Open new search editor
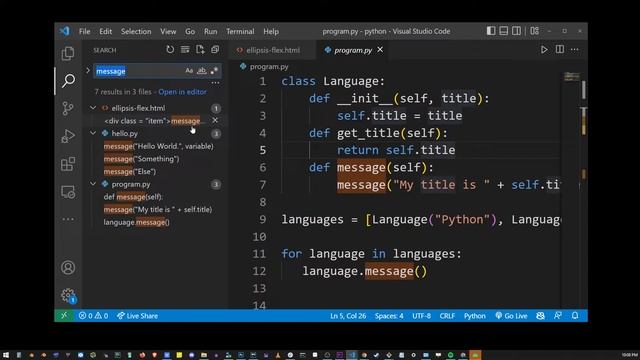 point(200,50)
